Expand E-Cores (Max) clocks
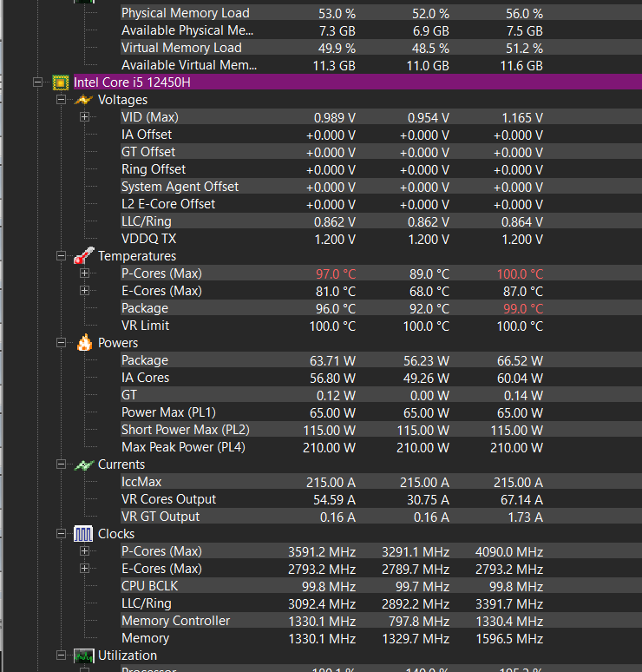 [84, 569]
